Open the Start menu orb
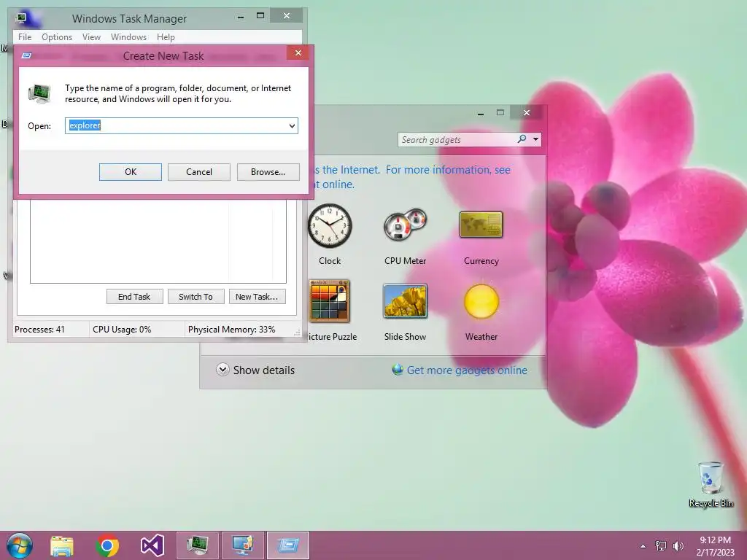 coord(20,545)
